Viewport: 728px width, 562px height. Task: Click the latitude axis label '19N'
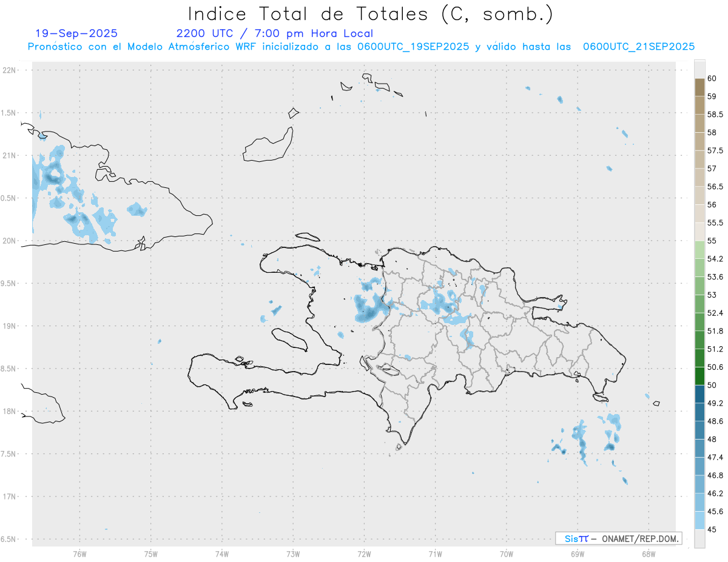click(10, 326)
